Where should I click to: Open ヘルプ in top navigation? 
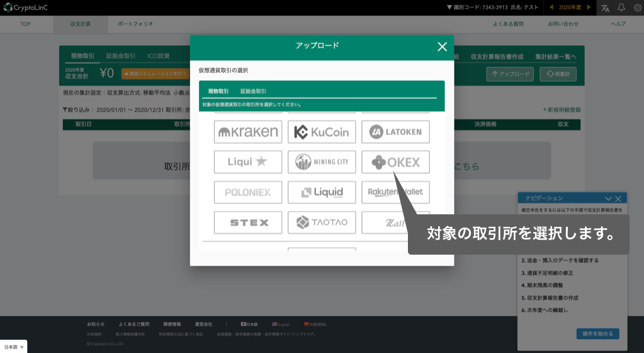tap(618, 25)
